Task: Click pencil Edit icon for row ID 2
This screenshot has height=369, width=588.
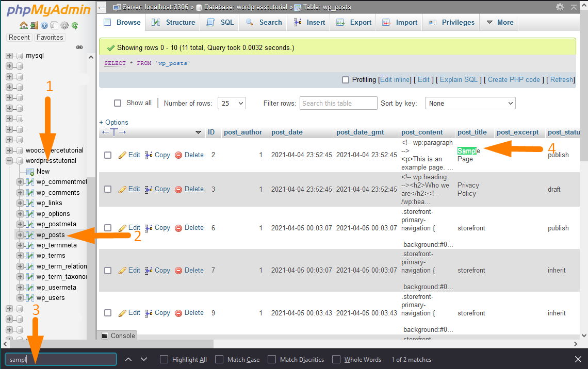Action: pos(122,155)
